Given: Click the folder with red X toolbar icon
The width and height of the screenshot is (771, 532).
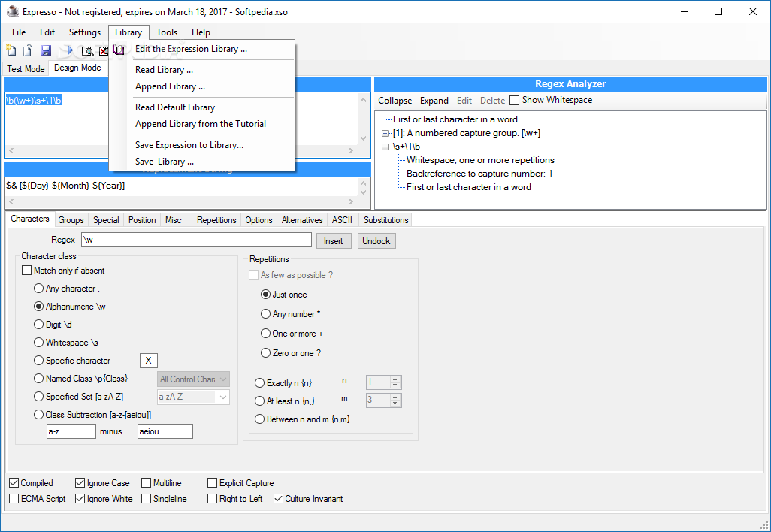Looking at the screenshot, I should coord(103,50).
